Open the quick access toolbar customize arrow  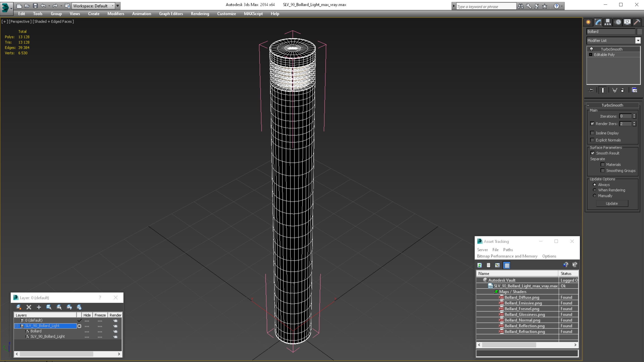(x=118, y=6)
